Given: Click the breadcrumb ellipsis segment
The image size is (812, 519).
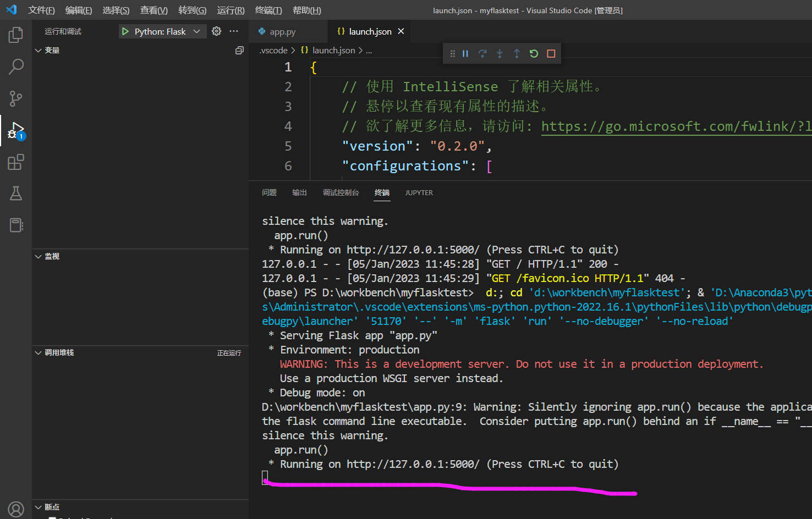Looking at the screenshot, I should pyautogui.click(x=369, y=51).
